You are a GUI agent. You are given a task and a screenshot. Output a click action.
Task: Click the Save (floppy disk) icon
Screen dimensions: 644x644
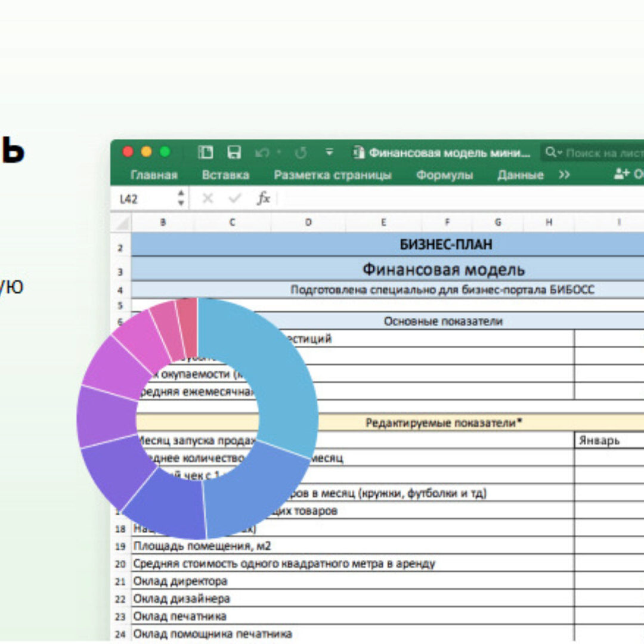[234, 153]
